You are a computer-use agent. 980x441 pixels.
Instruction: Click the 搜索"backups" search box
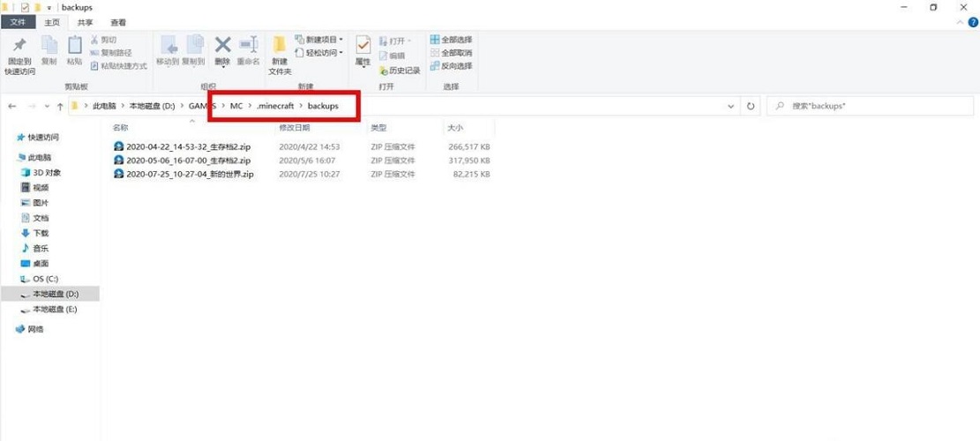coord(870,106)
